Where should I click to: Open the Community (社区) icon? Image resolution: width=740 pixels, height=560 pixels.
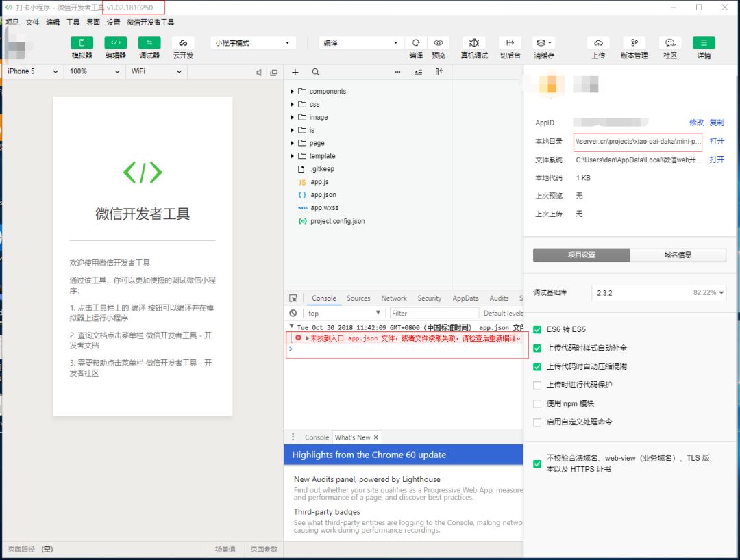(x=670, y=43)
